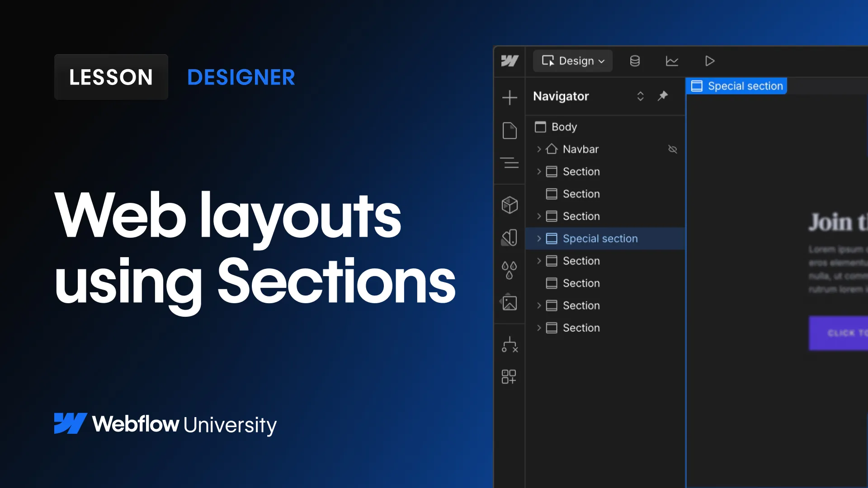The height and width of the screenshot is (488, 868).
Task: Open the Design mode dropdown
Action: [572, 61]
